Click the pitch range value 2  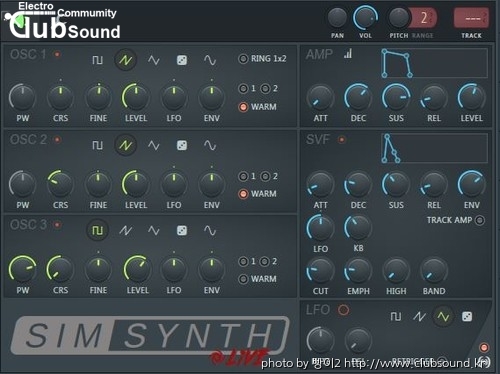point(423,18)
